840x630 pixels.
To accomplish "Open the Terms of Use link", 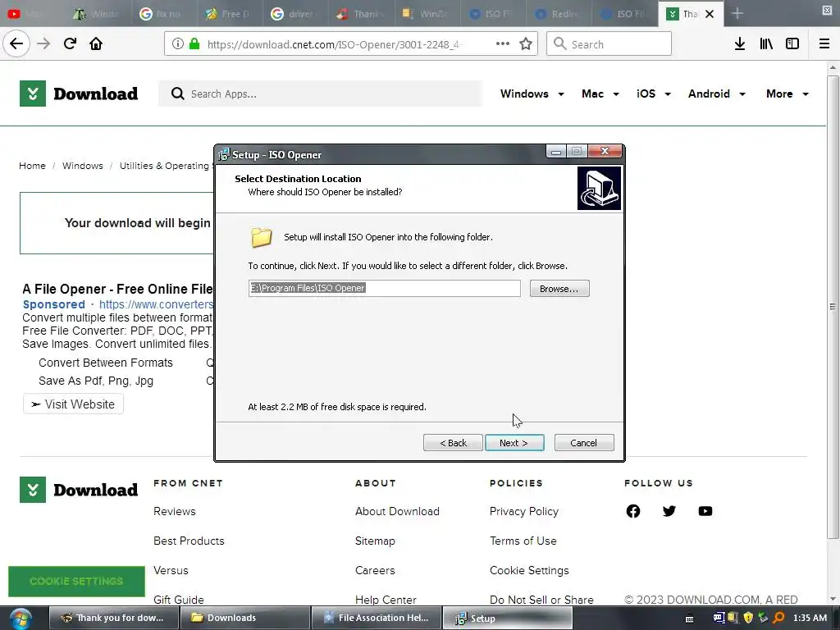I will pos(523,541).
